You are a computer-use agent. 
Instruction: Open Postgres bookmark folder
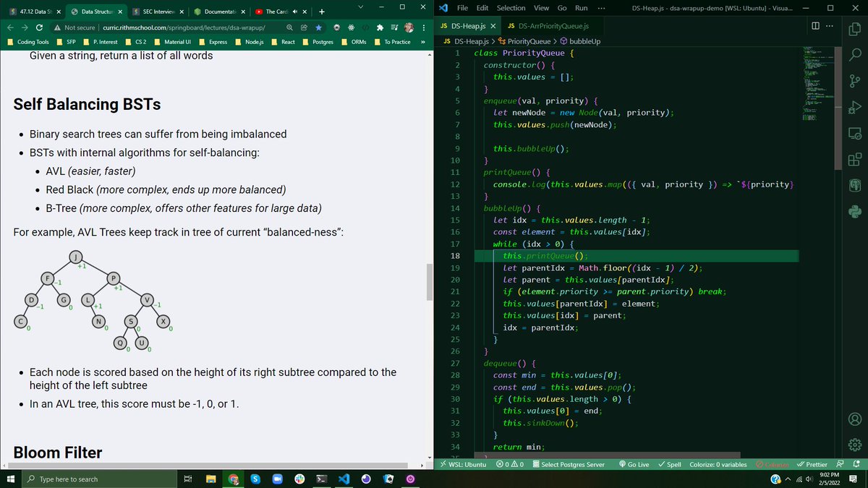point(318,42)
